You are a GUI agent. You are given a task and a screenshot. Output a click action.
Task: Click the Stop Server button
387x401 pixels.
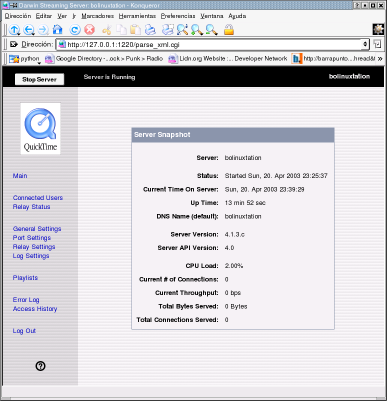tap(39, 79)
